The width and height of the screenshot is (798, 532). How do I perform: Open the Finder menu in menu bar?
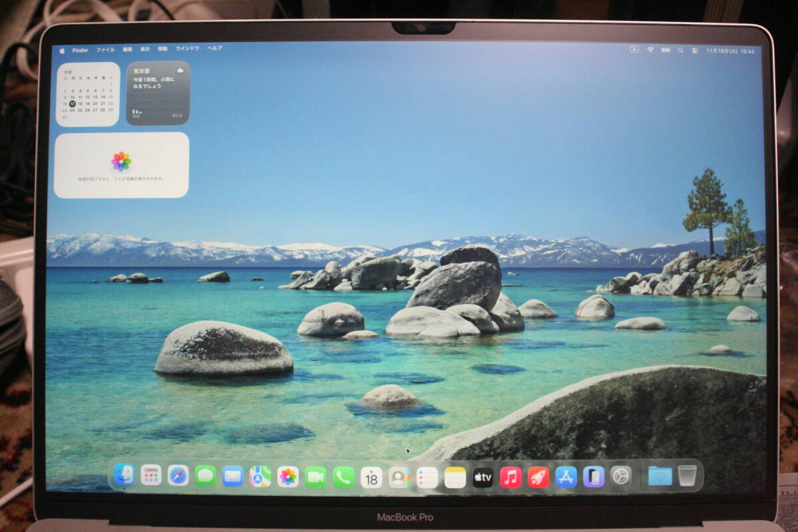click(80, 50)
